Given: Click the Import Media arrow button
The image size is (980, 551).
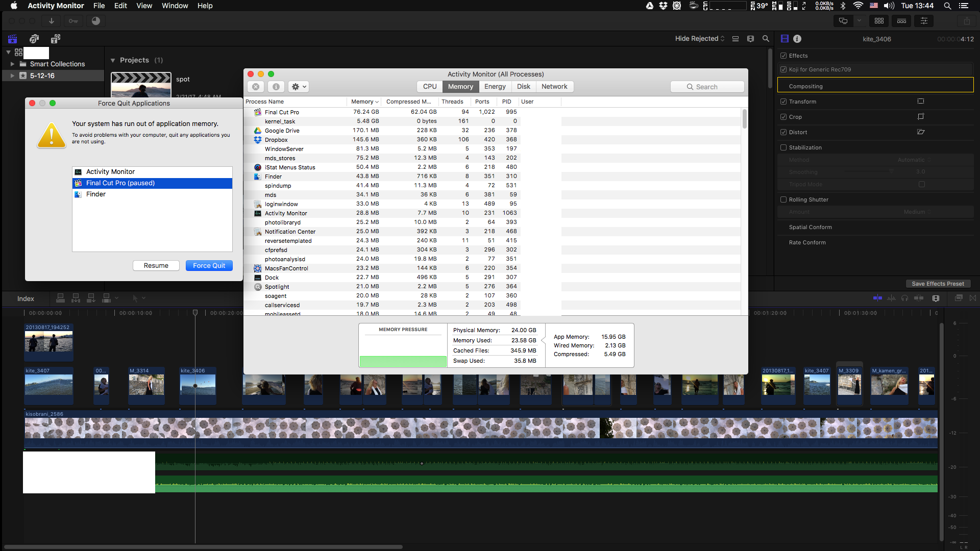Looking at the screenshot, I should tap(52, 21).
